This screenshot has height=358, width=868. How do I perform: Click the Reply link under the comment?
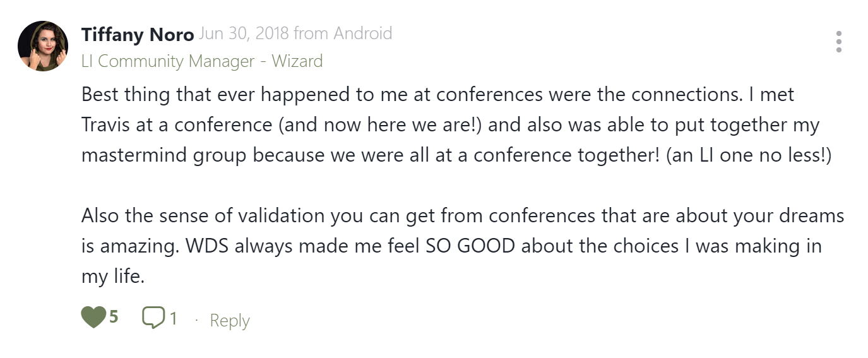(x=230, y=320)
